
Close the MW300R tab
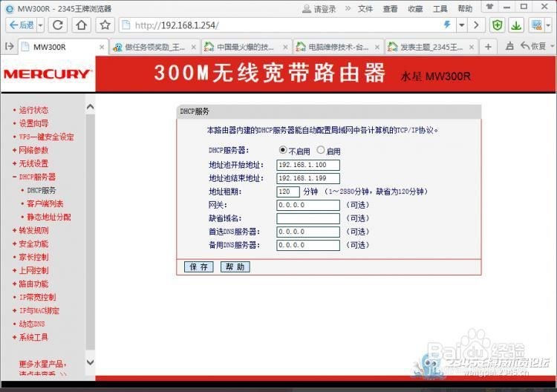(x=102, y=47)
